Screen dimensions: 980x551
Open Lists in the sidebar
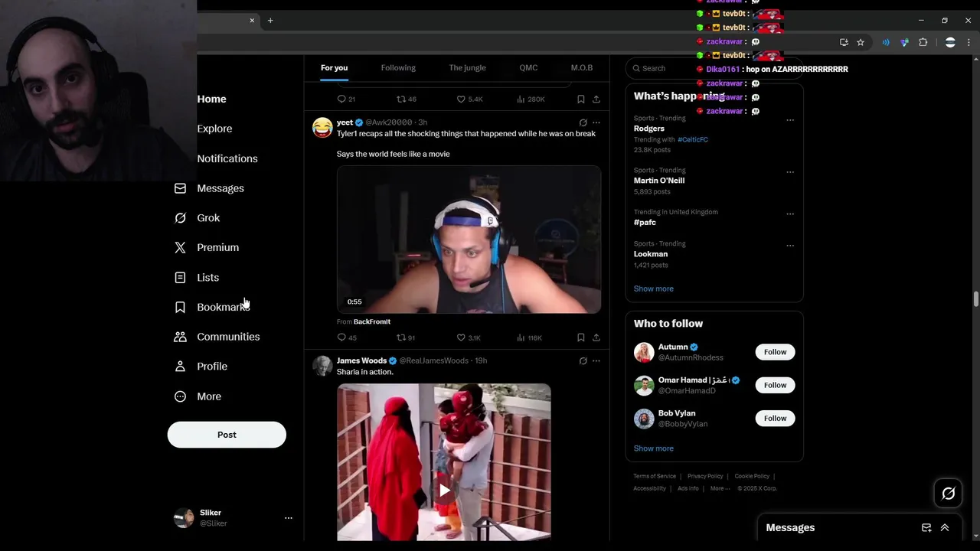[197, 278]
